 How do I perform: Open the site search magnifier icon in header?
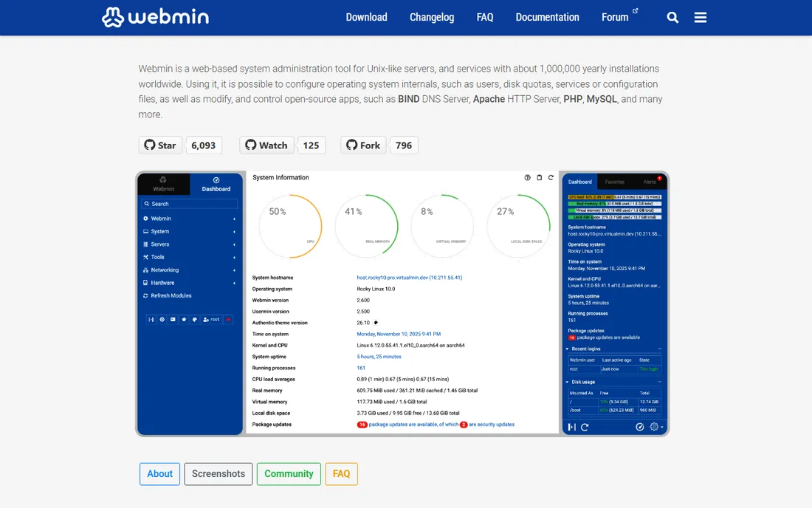pos(672,18)
